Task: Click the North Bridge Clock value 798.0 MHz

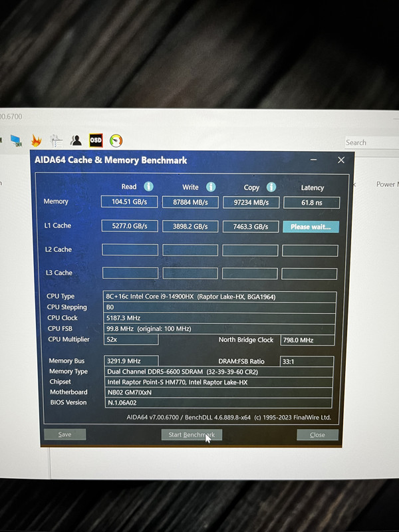Action: pyautogui.click(x=307, y=340)
